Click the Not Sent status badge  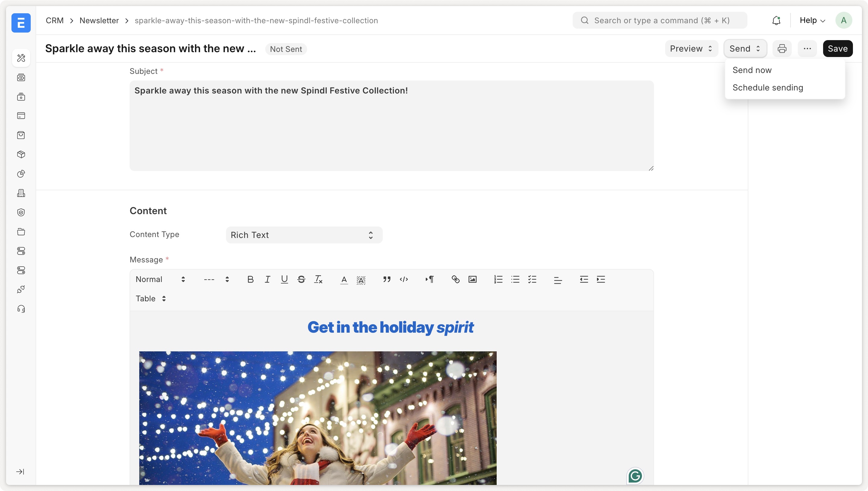286,49
